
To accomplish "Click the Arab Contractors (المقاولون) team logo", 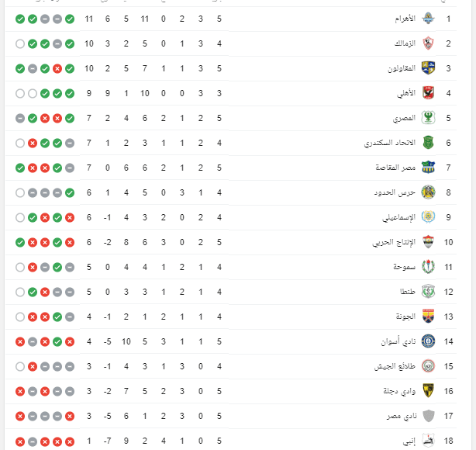I will pos(429,68).
